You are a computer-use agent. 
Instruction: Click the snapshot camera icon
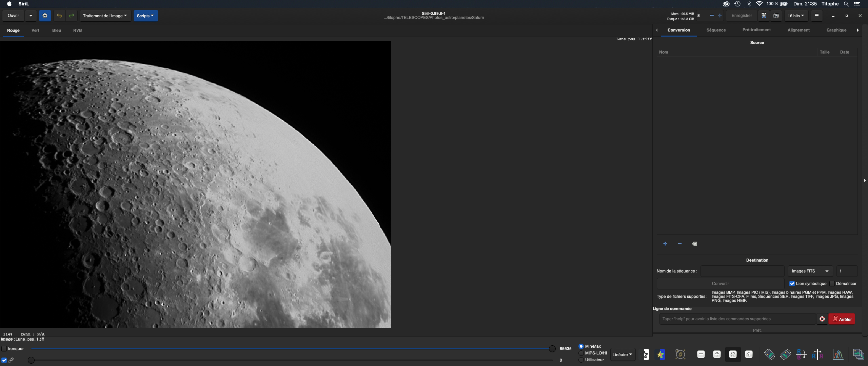(776, 16)
